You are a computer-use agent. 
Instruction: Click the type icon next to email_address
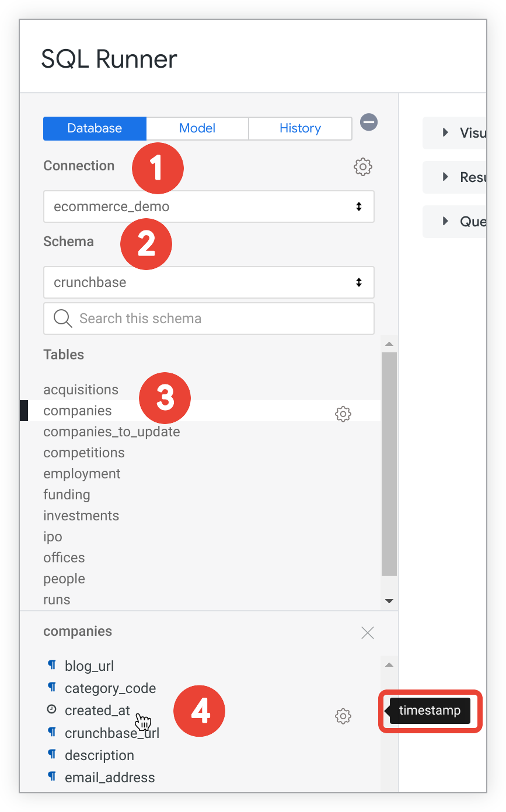tap(52, 777)
